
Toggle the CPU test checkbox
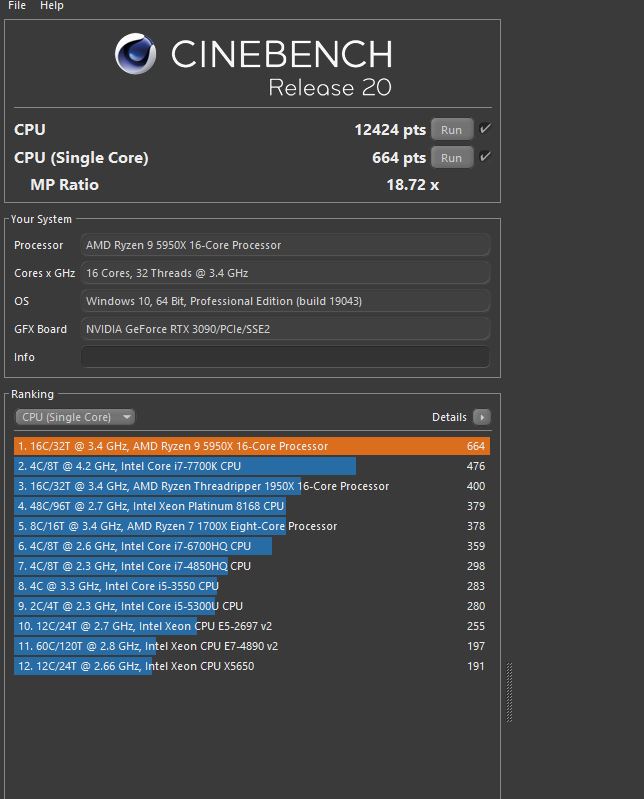485,129
